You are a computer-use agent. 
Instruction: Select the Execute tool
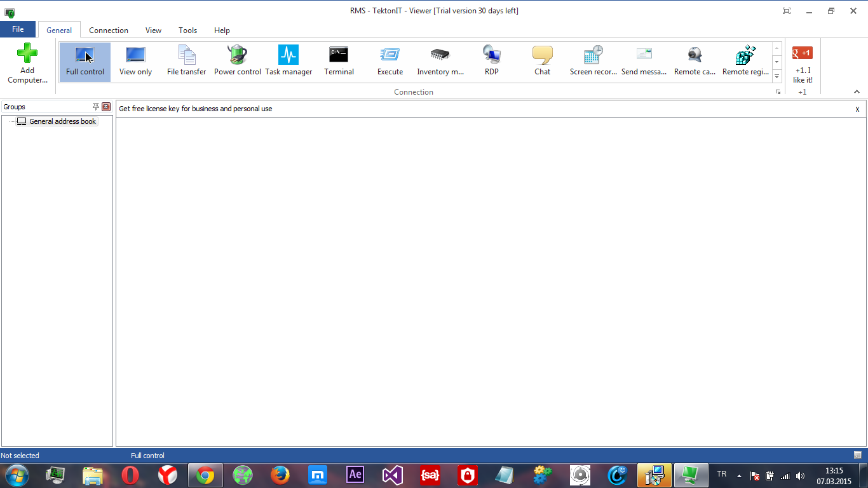click(390, 62)
